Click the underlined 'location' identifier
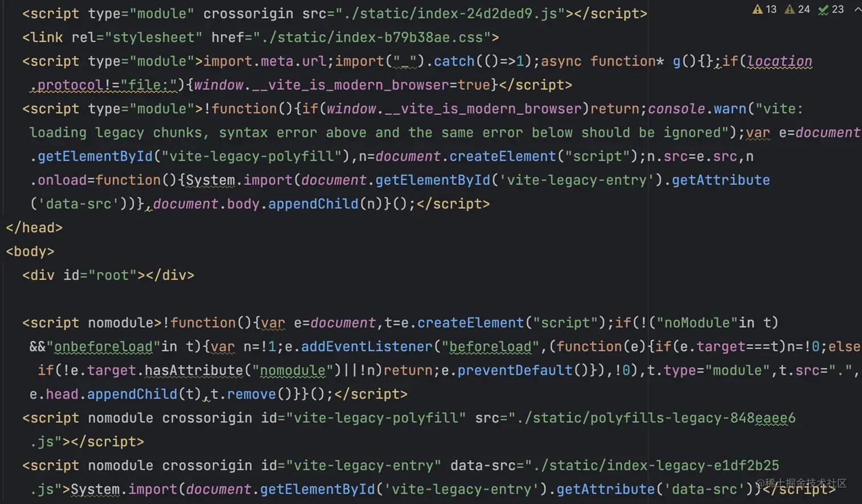This screenshot has width=862, height=504. click(x=779, y=61)
